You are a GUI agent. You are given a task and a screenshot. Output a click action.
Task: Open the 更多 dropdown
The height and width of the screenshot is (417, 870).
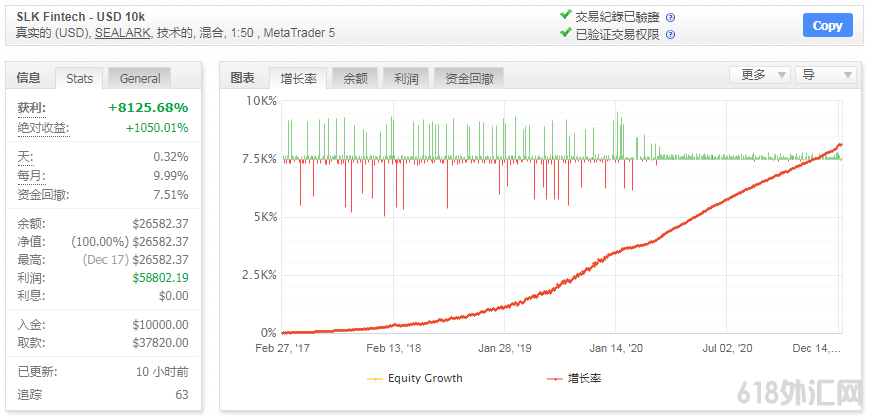760,75
